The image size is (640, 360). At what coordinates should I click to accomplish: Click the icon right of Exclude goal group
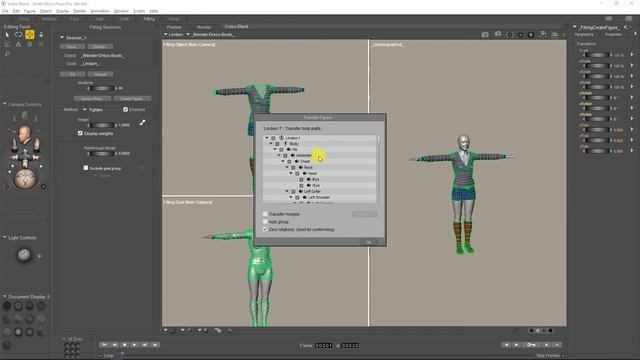click(142, 168)
